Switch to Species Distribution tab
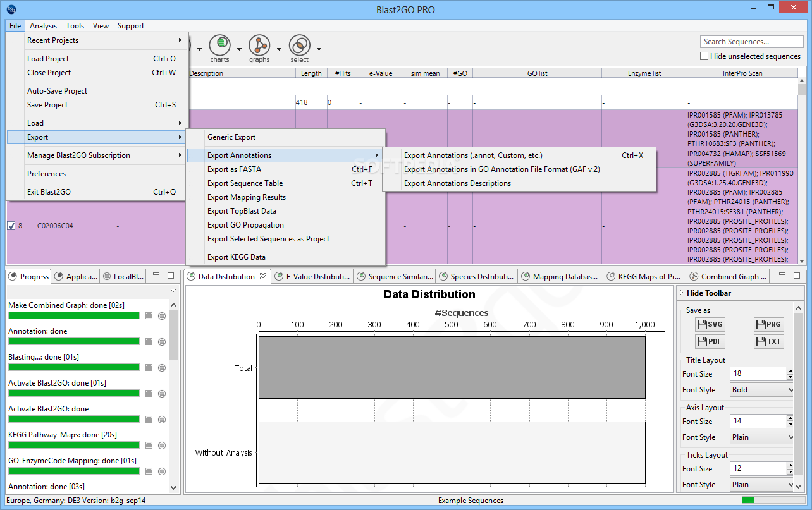Viewport: 812px width, 510px height. (476, 276)
